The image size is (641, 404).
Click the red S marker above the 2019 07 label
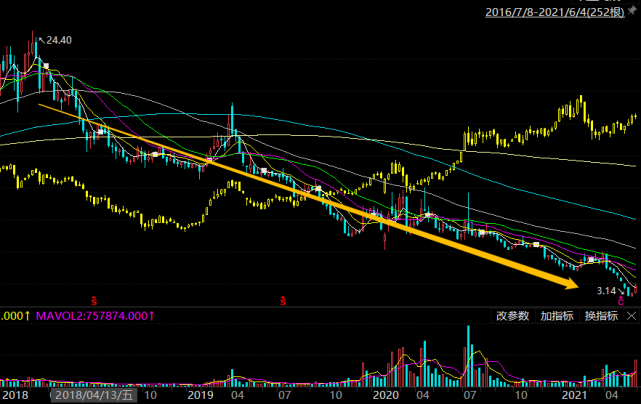(x=283, y=301)
